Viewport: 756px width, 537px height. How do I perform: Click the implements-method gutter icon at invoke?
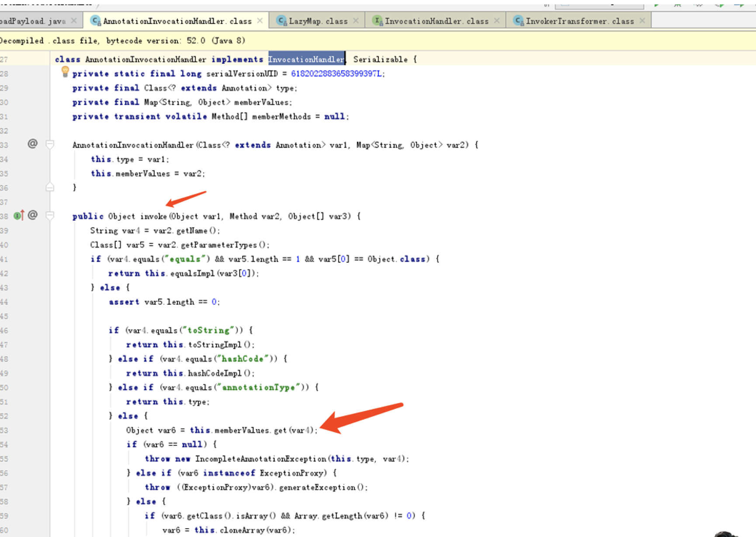coord(18,215)
